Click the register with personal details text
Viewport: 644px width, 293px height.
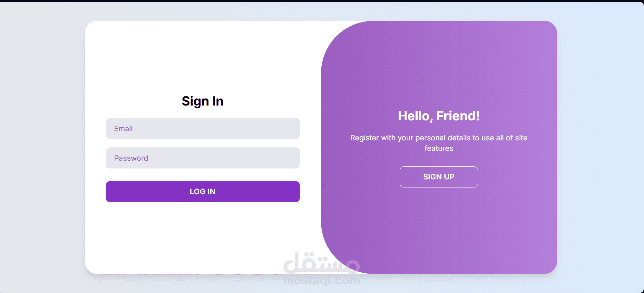[438, 138]
